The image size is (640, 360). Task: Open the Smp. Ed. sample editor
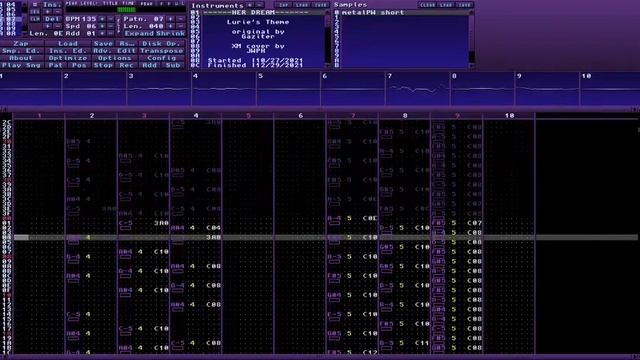point(21,51)
